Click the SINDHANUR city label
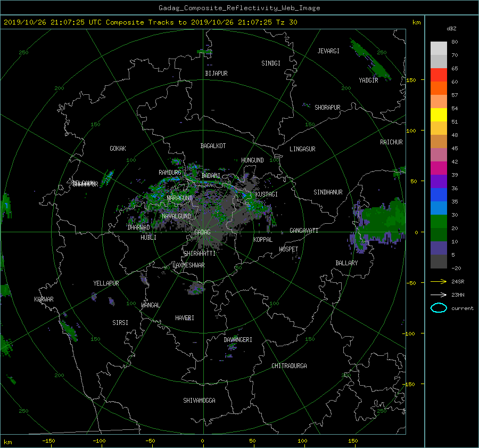The image size is (479, 448). point(328,192)
